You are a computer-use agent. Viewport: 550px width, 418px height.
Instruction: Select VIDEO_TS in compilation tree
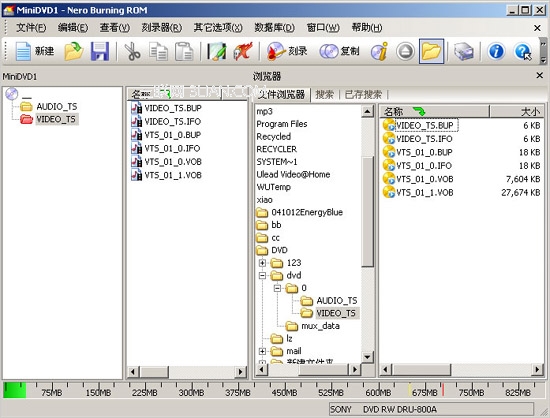56,119
